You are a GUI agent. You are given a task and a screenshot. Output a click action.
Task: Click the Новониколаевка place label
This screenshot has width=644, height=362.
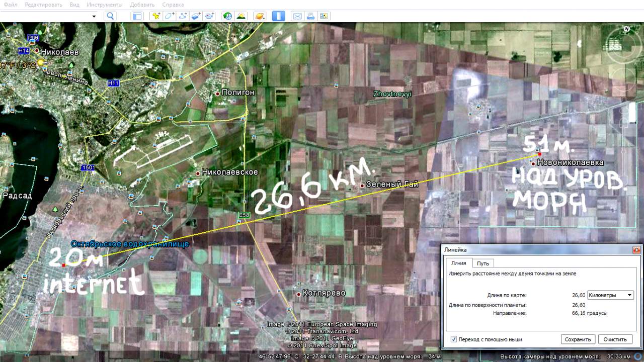[570, 162]
